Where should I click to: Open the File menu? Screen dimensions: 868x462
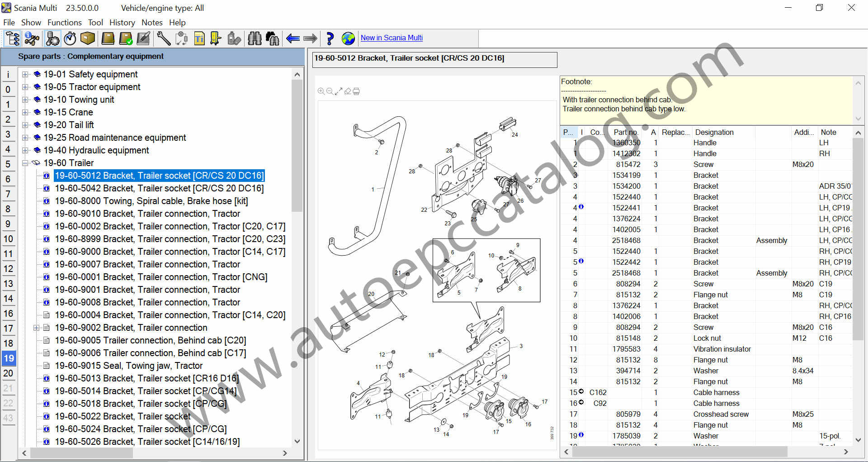pos(9,23)
